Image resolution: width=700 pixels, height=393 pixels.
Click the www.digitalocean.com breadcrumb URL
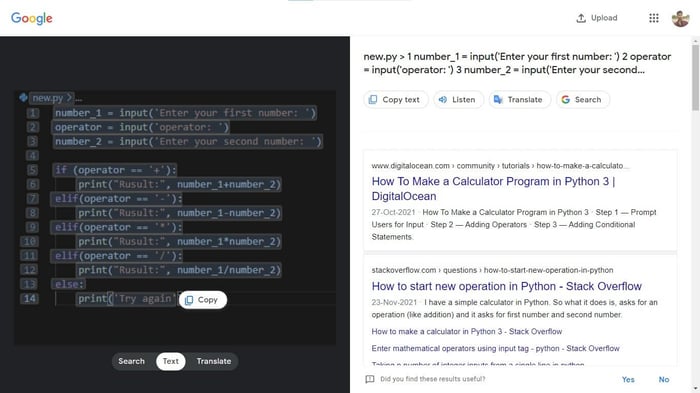click(500, 166)
